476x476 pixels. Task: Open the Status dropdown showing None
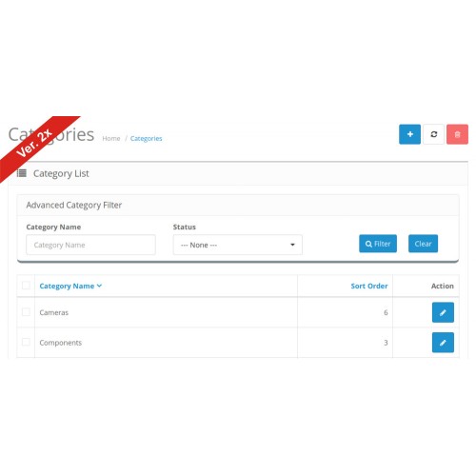pyautogui.click(x=238, y=245)
